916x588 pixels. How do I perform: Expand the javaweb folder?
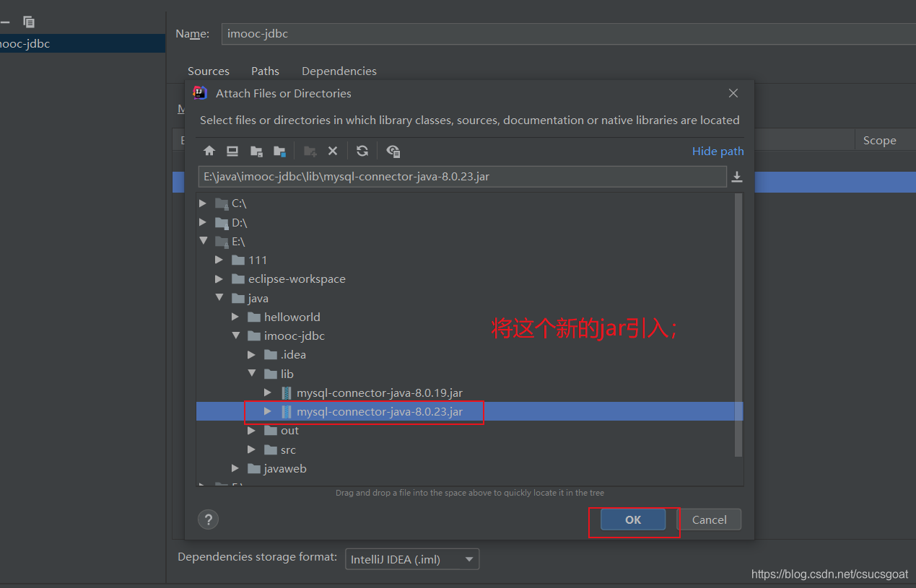(235, 468)
